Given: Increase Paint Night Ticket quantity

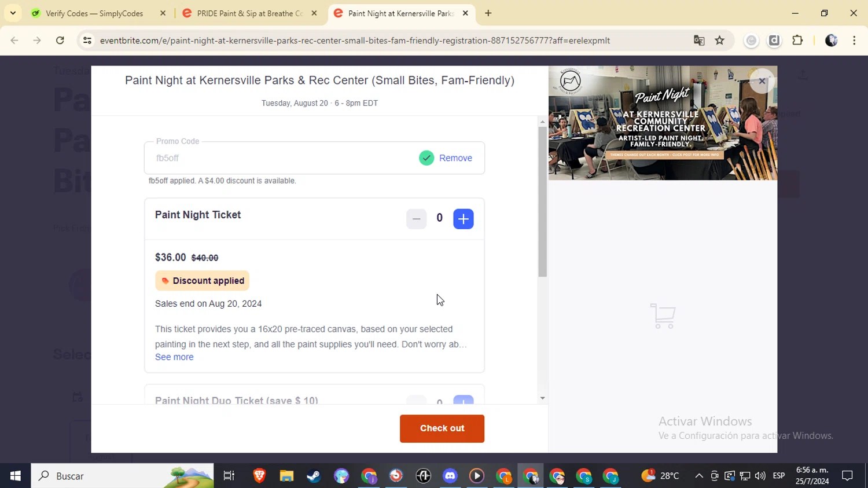Looking at the screenshot, I should (463, 219).
